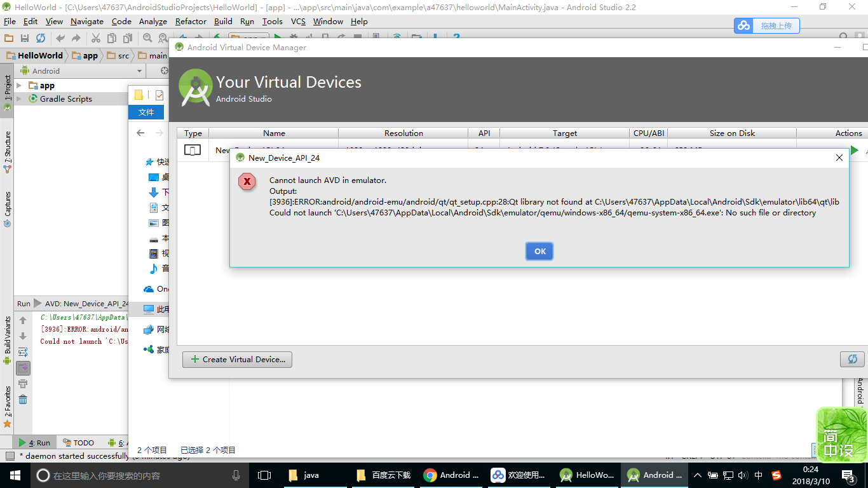Click the print icon in Run panel

(x=23, y=384)
